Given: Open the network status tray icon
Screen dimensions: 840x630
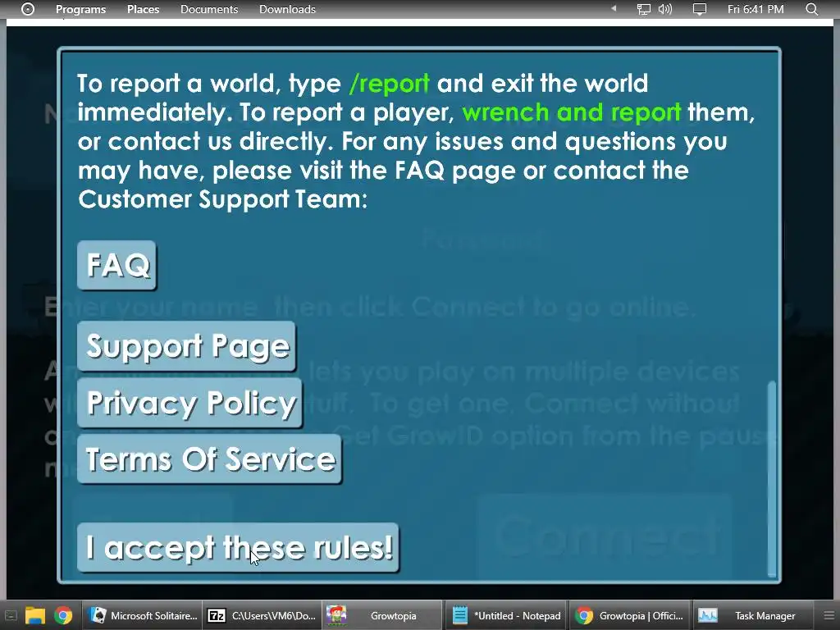Looking at the screenshot, I should pos(643,9).
